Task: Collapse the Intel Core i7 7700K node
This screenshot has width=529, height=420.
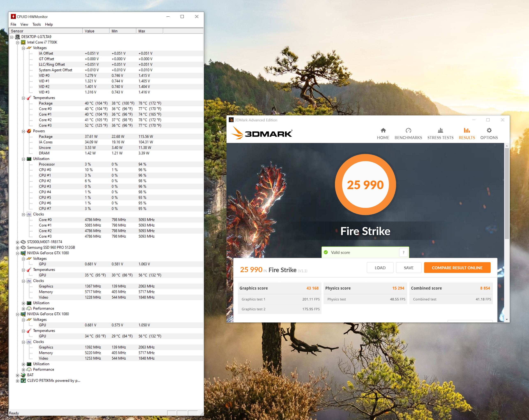Action: click(17, 43)
